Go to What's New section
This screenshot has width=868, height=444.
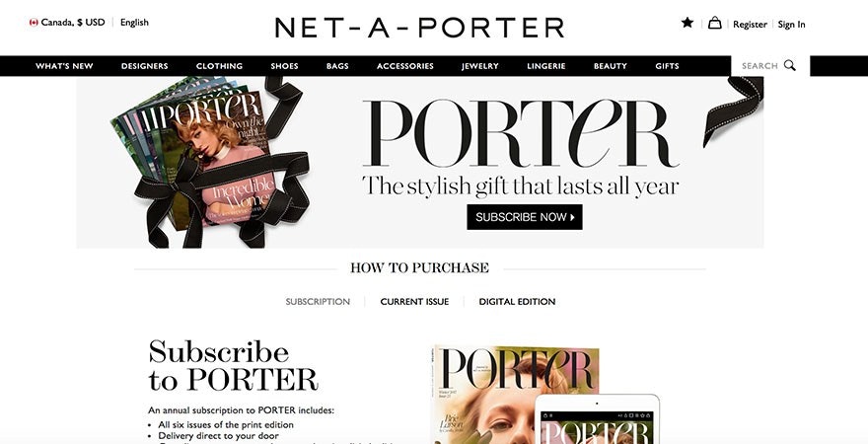coord(64,66)
